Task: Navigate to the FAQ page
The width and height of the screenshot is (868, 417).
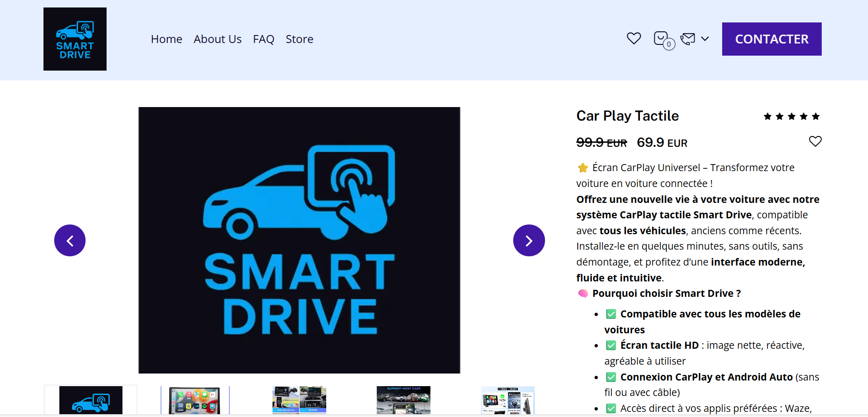Action: coord(264,39)
